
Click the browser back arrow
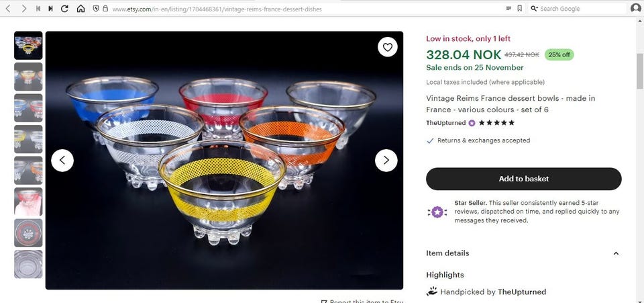coord(9,9)
